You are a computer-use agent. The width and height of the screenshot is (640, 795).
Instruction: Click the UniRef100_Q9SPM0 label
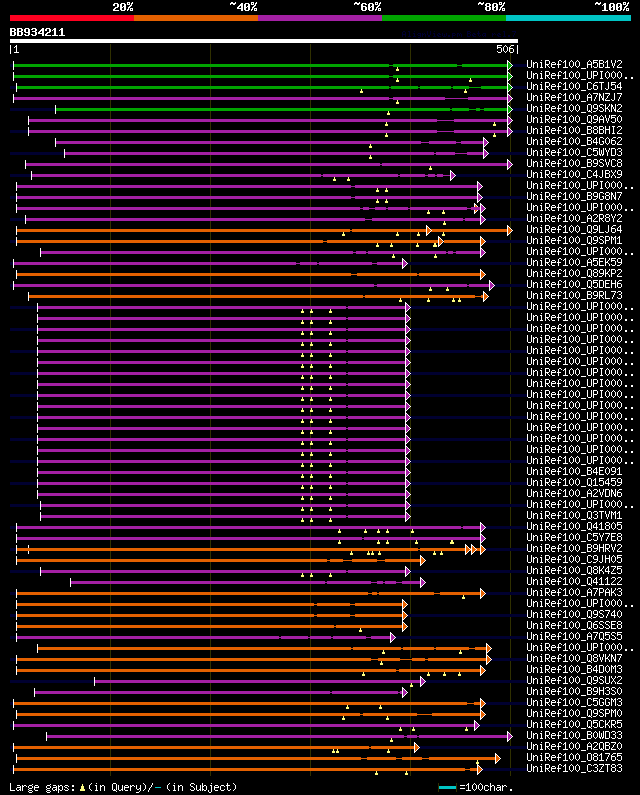click(x=574, y=713)
